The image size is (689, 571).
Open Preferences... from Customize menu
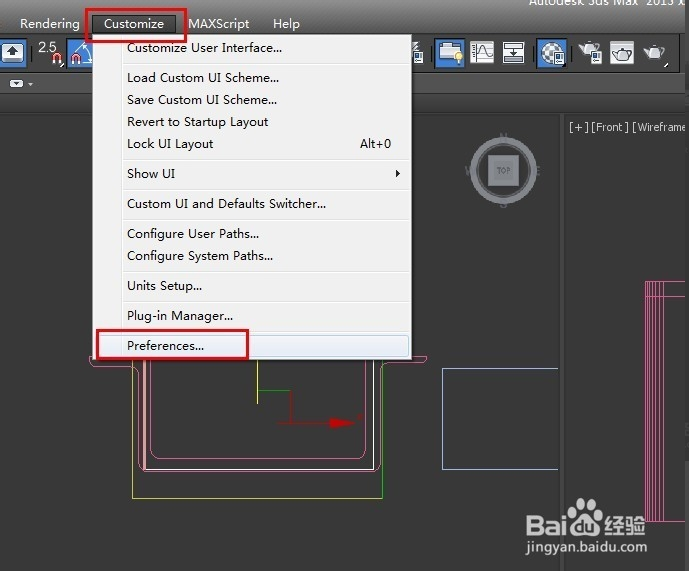[x=252, y=346]
